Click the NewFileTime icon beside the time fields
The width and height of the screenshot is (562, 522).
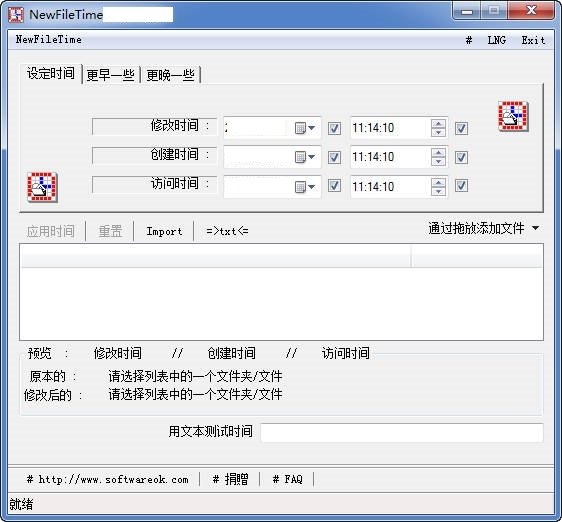(x=513, y=116)
